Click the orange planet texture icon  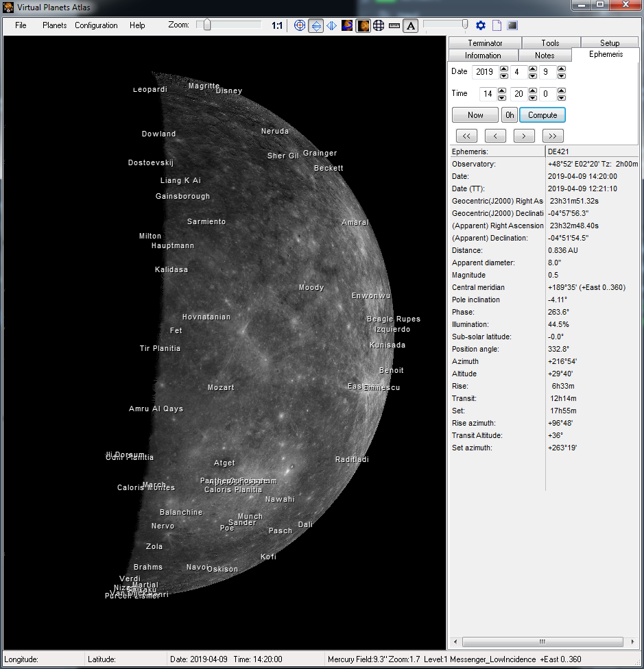[363, 25]
